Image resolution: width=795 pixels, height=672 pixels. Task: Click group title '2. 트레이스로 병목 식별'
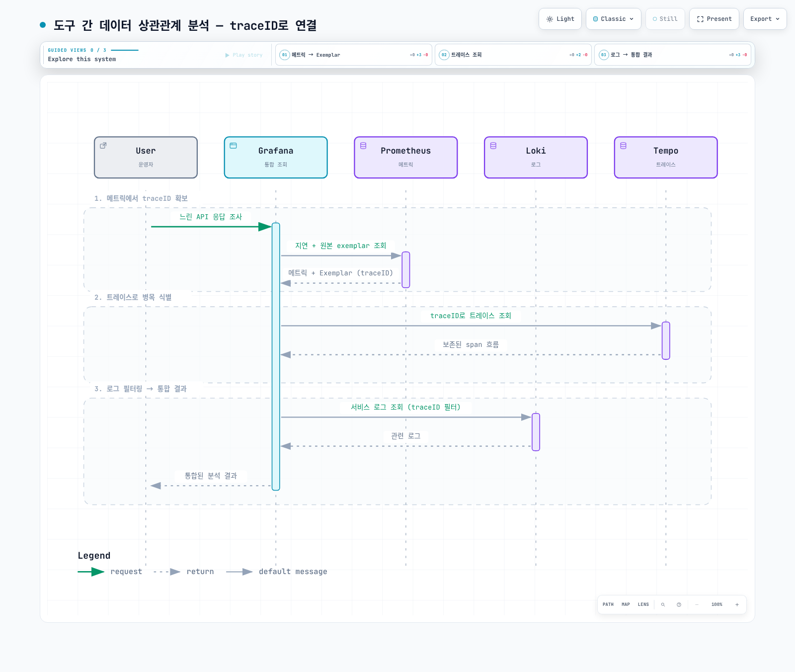pyautogui.click(x=133, y=297)
